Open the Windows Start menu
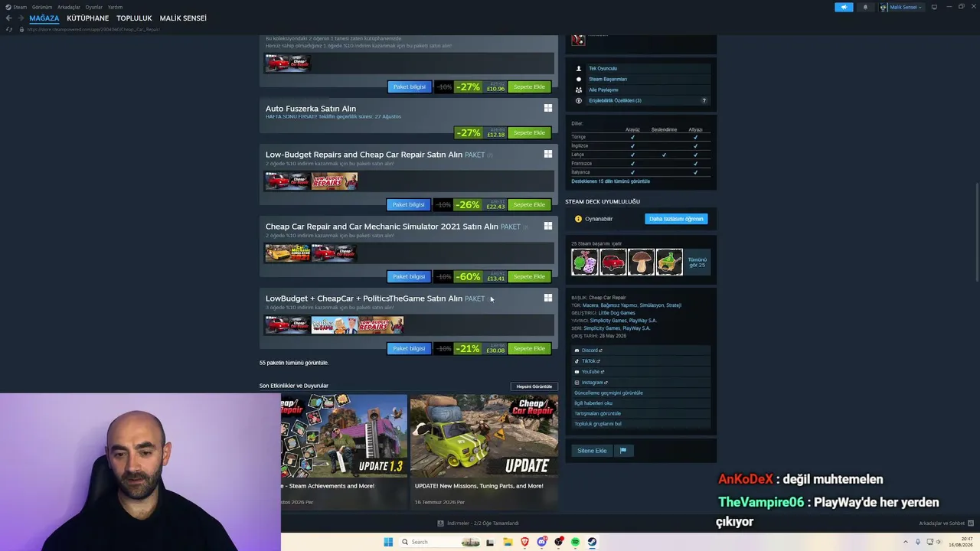980x551 pixels. click(x=388, y=542)
